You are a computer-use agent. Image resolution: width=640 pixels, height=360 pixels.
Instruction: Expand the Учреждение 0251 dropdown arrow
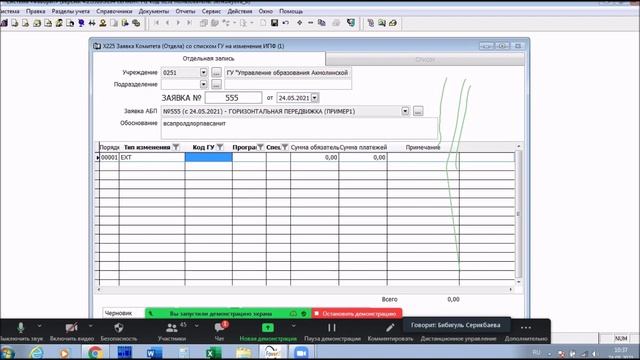click(x=203, y=72)
